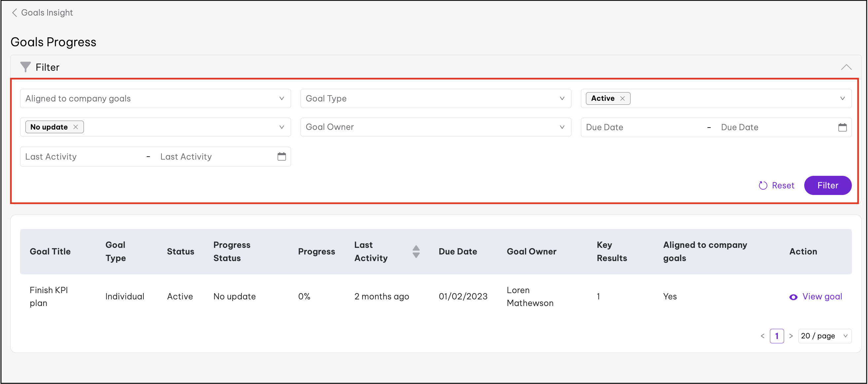Click the funnel Filter icon

[x=25, y=67]
